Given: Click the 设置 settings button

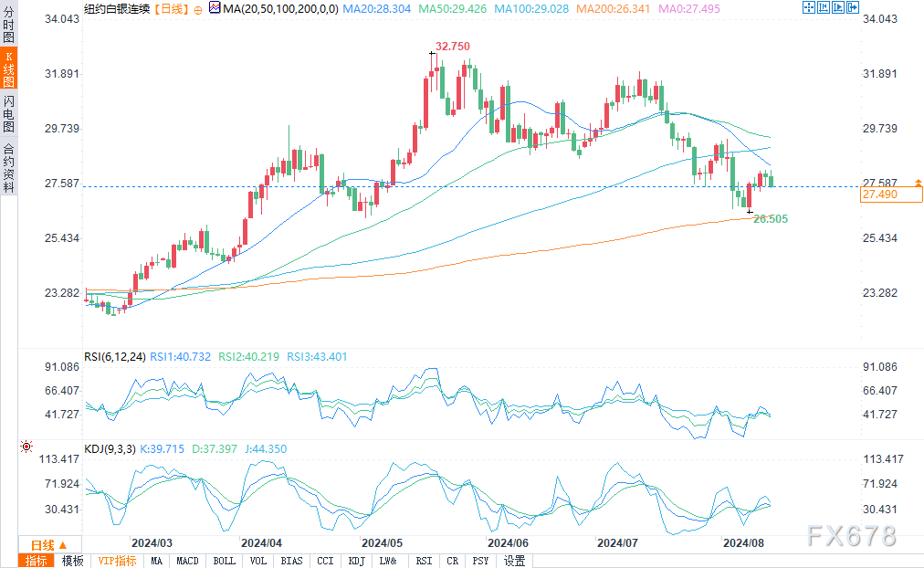Looking at the screenshot, I should pyautogui.click(x=514, y=561).
